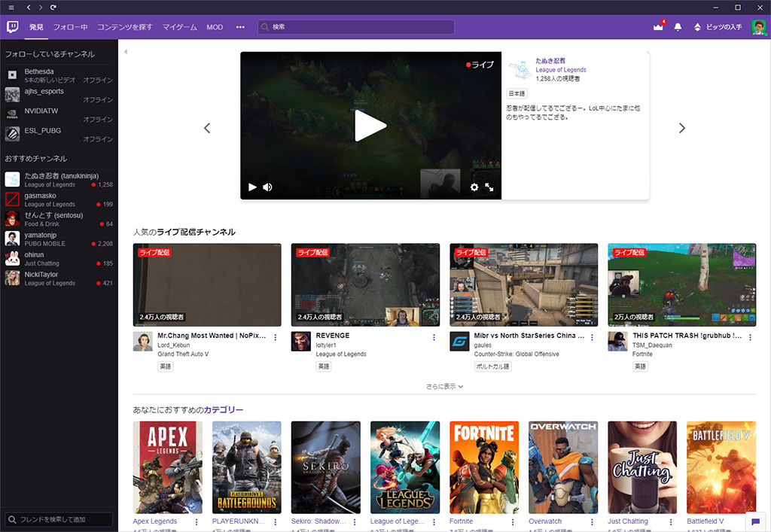Open options menu for REVENGE stream
The width and height of the screenshot is (771, 532).
(434, 337)
